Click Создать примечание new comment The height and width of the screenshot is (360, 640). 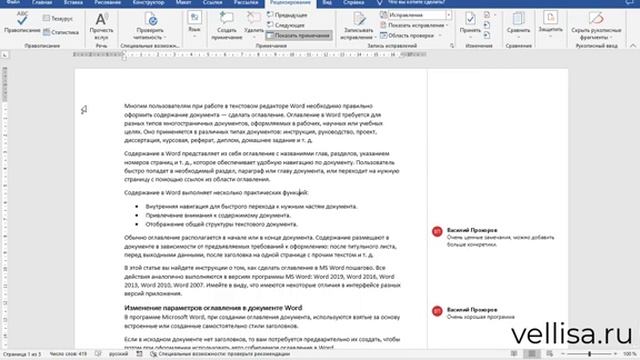pos(227,26)
